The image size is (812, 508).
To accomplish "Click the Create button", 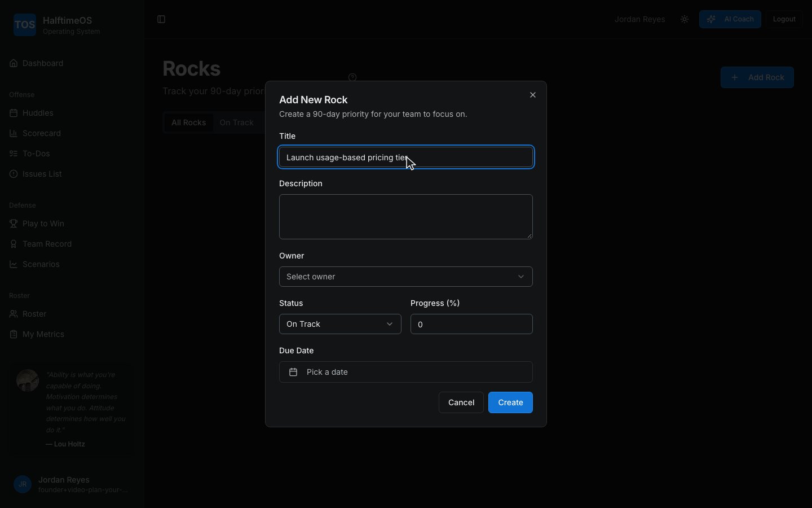I will 510,402.
